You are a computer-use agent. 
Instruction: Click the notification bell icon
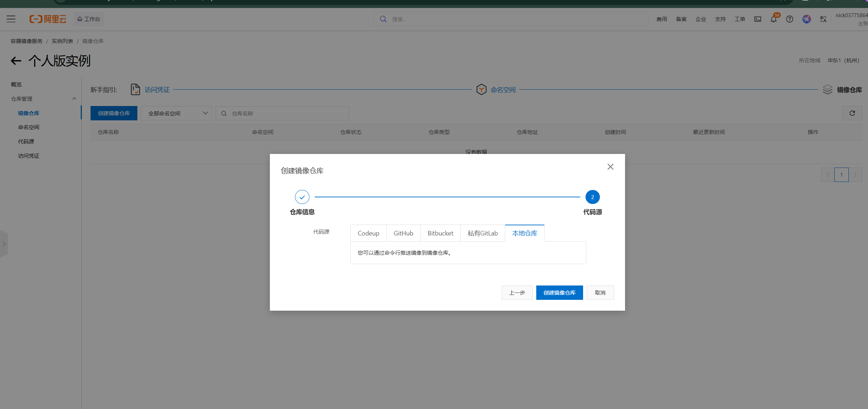[x=773, y=19]
